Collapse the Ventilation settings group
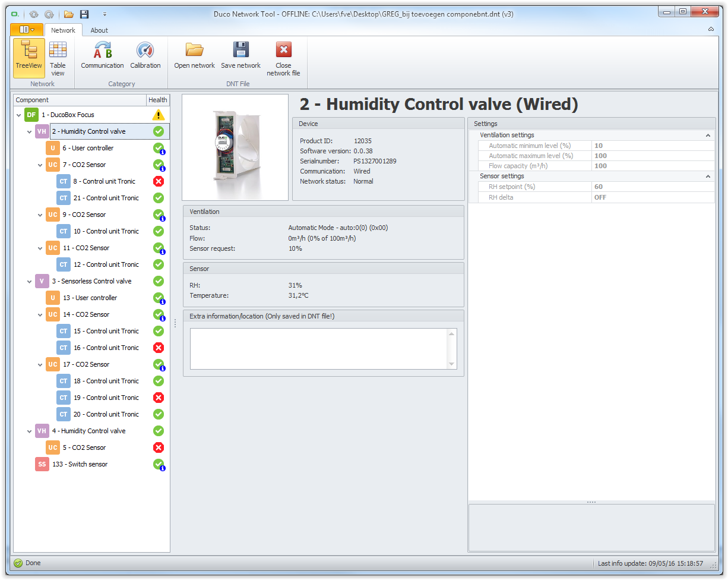This screenshot has height=580, width=728. [708, 135]
